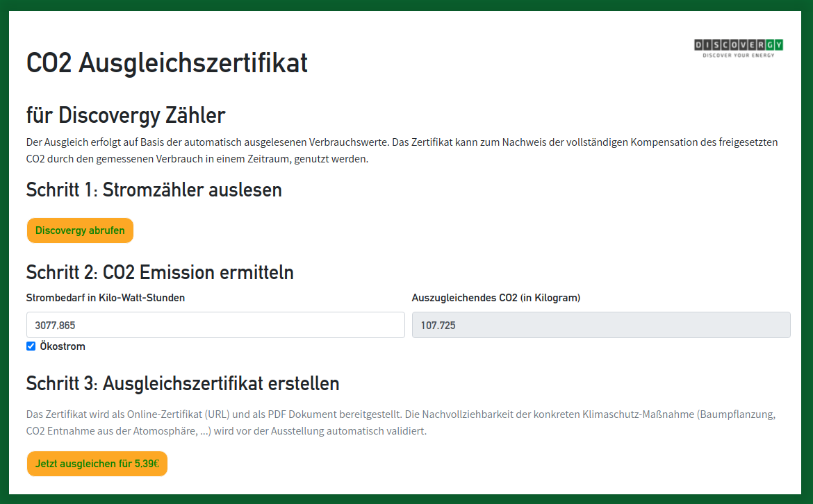Click the text line starting 'Der Ausgleich erfolgt'
813x504 pixels.
(x=402, y=142)
